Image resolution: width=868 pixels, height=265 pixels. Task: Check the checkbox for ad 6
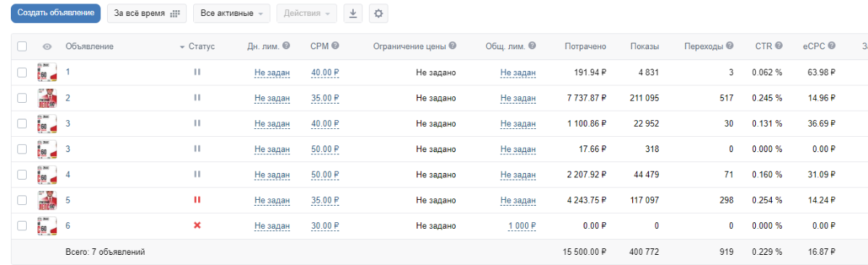click(x=22, y=225)
